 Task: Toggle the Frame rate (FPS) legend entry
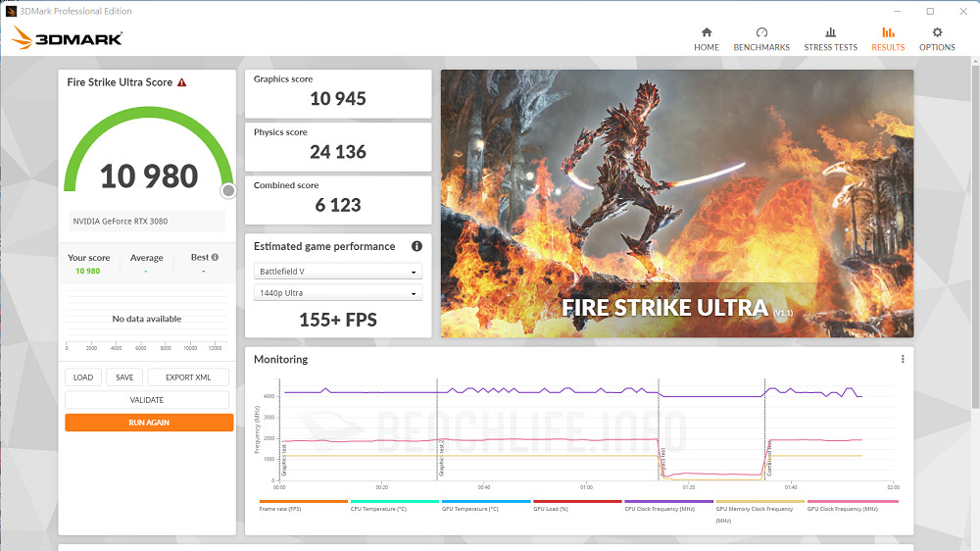(303, 505)
